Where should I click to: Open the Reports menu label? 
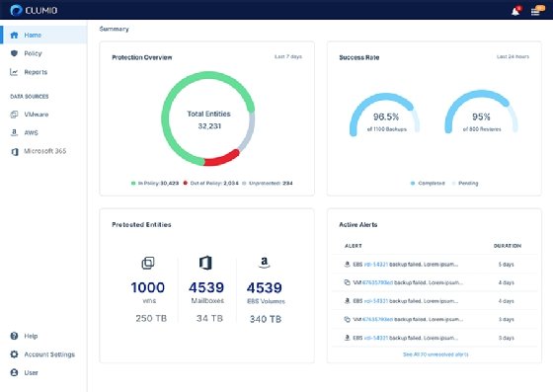[36, 72]
